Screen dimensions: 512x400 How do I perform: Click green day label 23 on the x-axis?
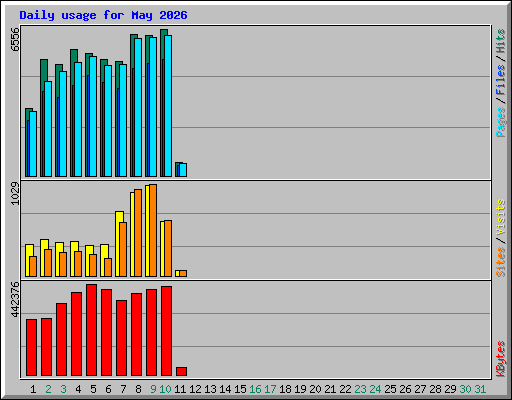point(360,389)
